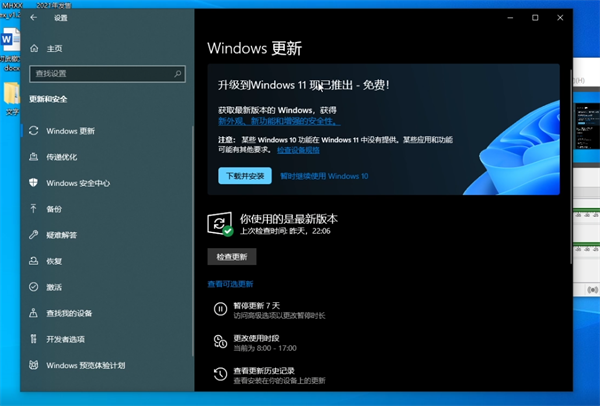Select the 恢复 recovery icon
600x406 pixels.
point(34,261)
